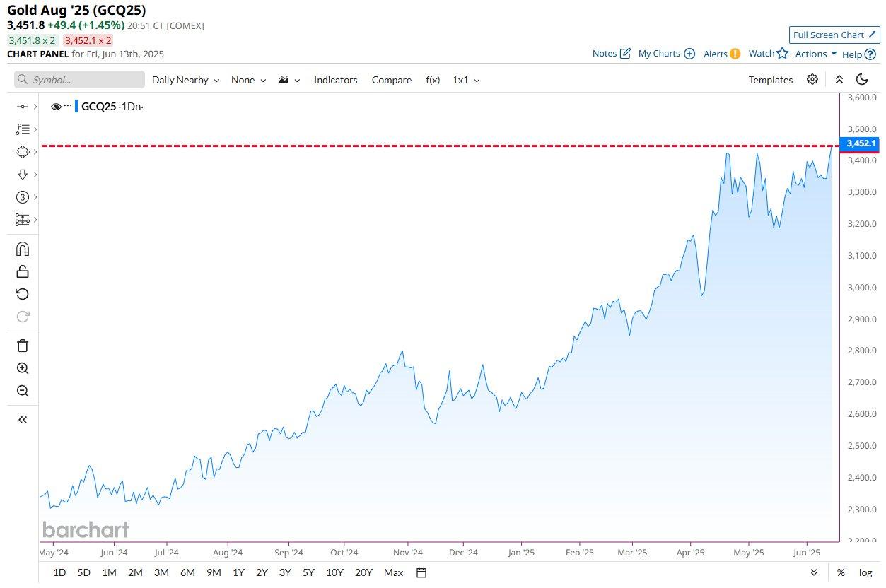Click the trash delete drawings icon
Screen dimensions: 886x588
pos(23,346)
